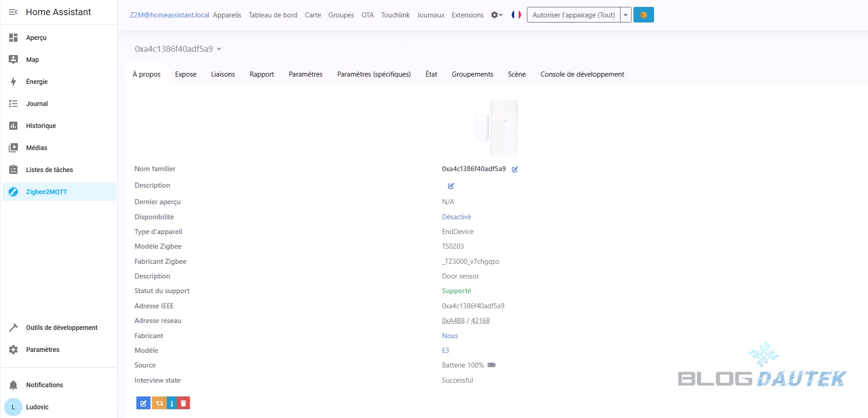Click the blue emoji button in navbar

(643, 15)
